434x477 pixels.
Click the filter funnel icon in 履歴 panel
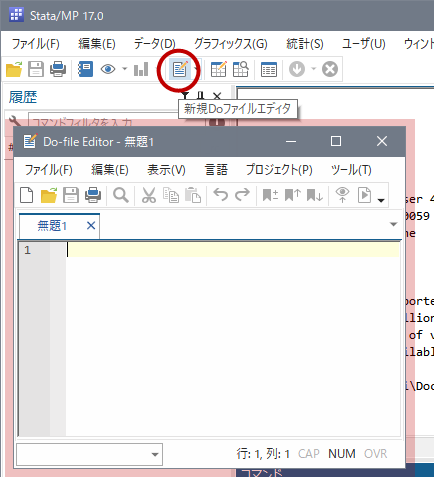[x=185, y=96]
